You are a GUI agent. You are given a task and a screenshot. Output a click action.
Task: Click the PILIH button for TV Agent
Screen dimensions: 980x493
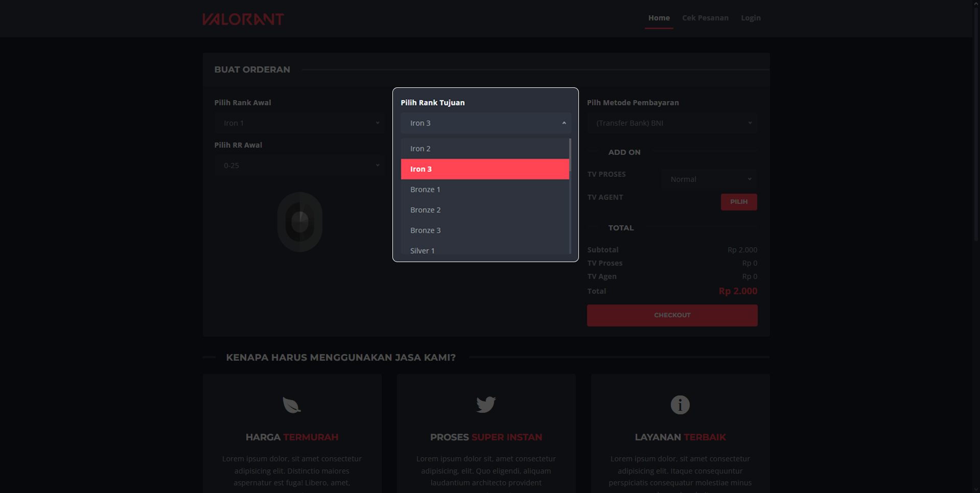click(x=739, y=202)
